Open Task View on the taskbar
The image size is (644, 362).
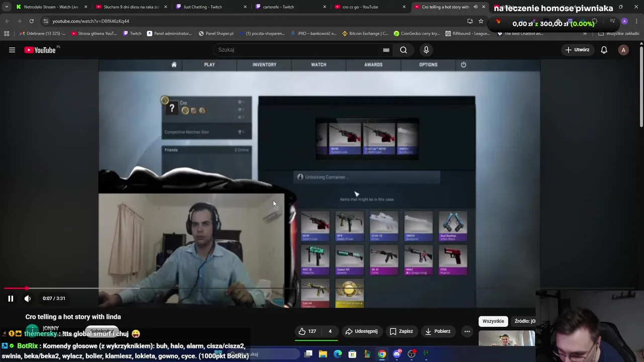(308, 354)
